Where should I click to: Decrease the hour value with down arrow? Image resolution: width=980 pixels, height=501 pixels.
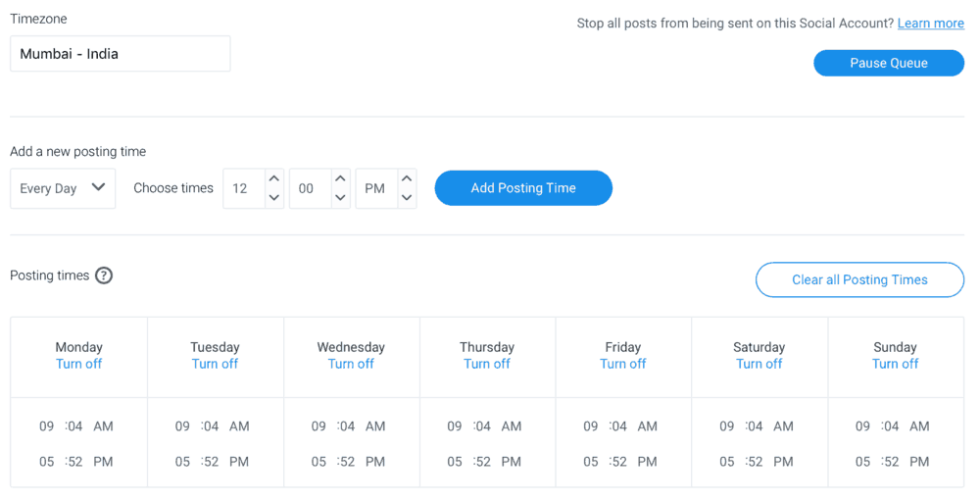273,198
